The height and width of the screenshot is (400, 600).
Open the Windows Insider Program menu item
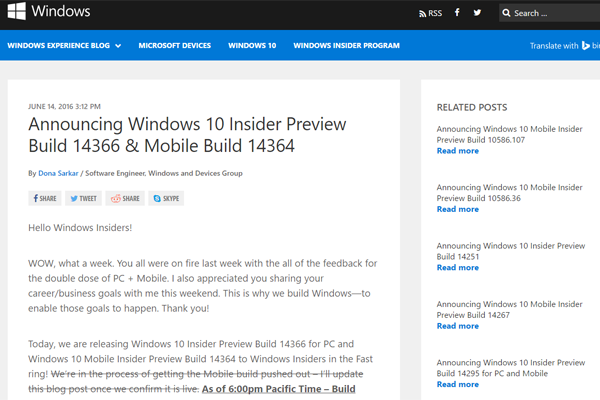(x=346, y=46)
